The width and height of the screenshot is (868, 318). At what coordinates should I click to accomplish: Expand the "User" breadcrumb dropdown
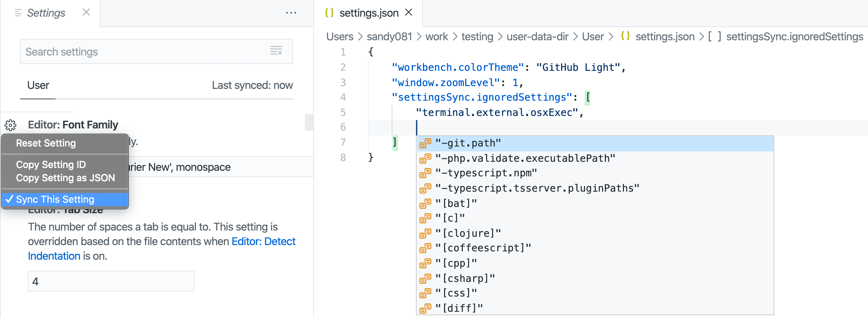pyautogui.click(x=593, y=36)
